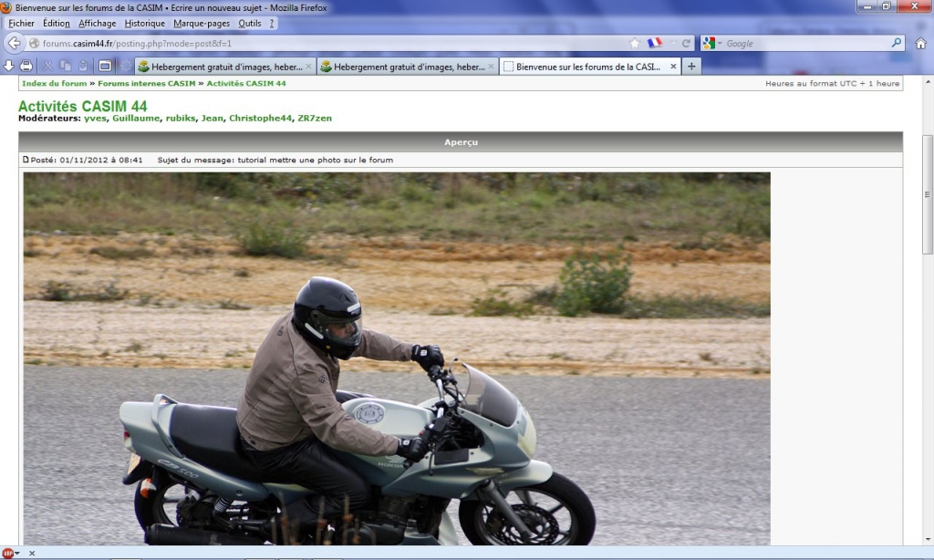Click the search magnifier icon in Google box
934x560 pixels.
(896, 43)
